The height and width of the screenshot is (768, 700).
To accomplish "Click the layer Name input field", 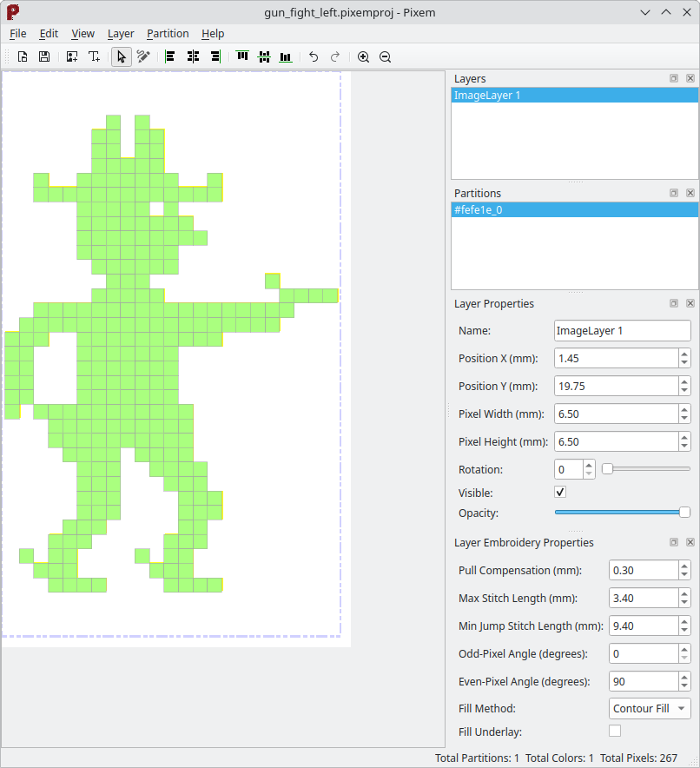I will tap(622, 331).
